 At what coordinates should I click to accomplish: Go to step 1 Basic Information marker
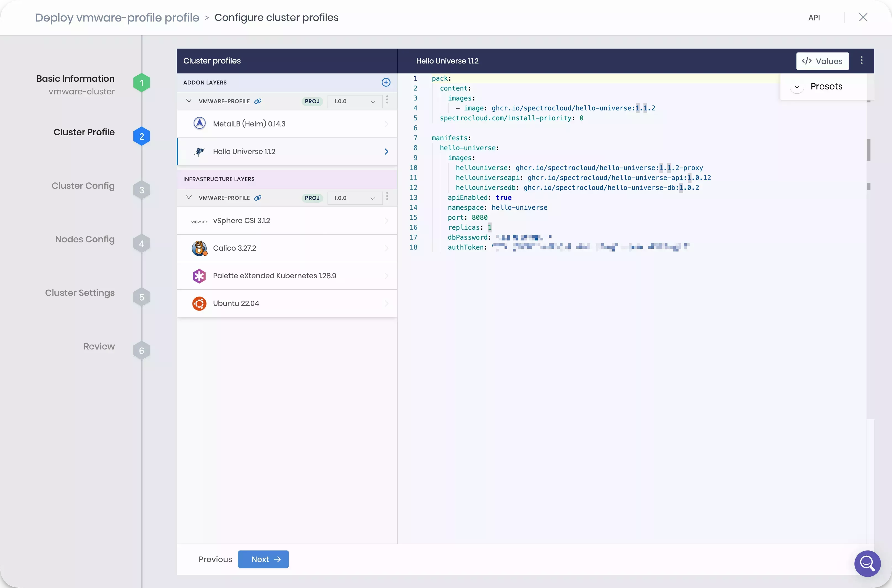(141, 83)
